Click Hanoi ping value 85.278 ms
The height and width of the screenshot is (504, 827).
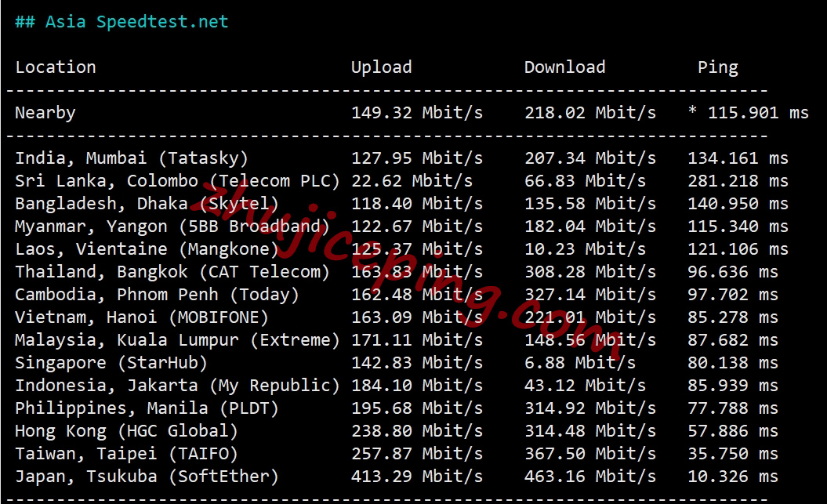coord(733,317)
